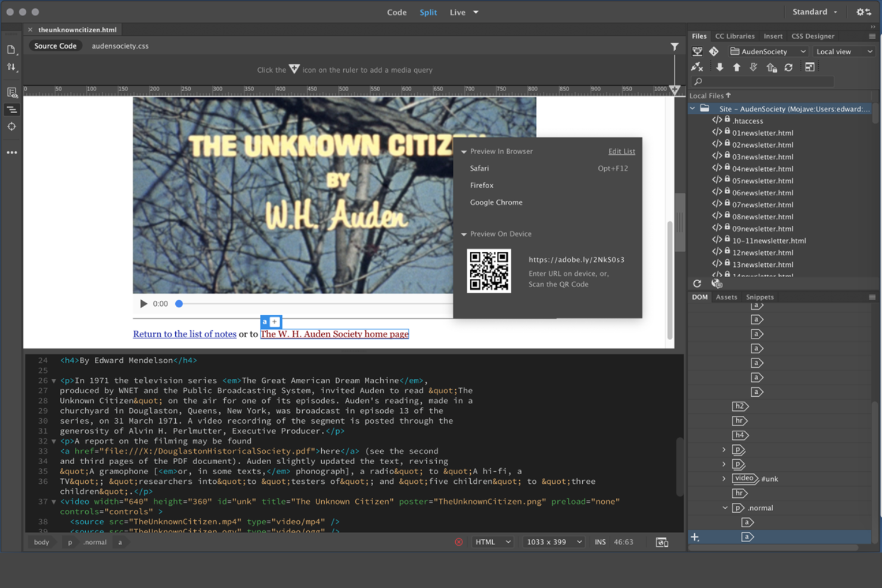Select the Connect to Remote Server icon

tap(695, 67)
